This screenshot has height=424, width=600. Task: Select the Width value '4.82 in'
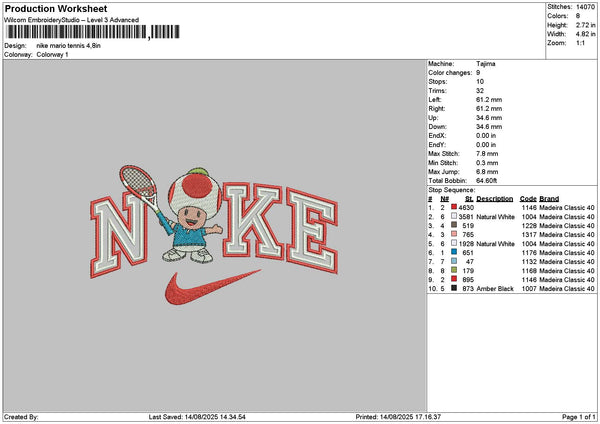(585, 34)
